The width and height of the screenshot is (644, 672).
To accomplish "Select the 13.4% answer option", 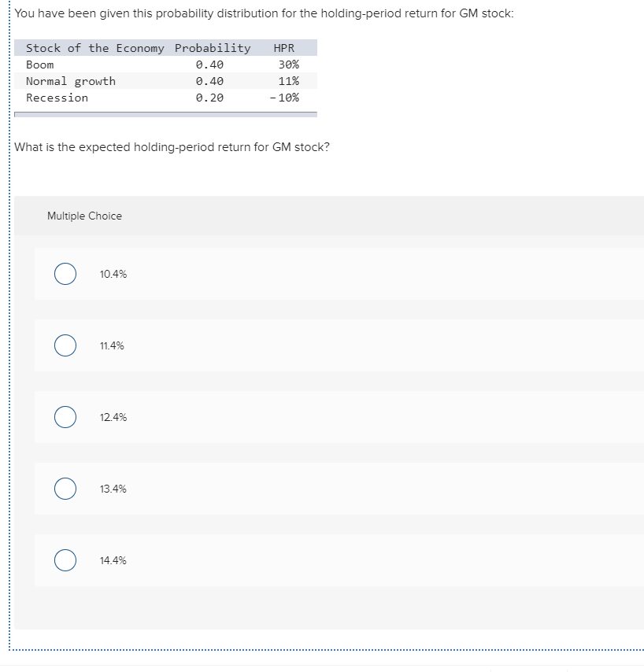I will [65, 489].
